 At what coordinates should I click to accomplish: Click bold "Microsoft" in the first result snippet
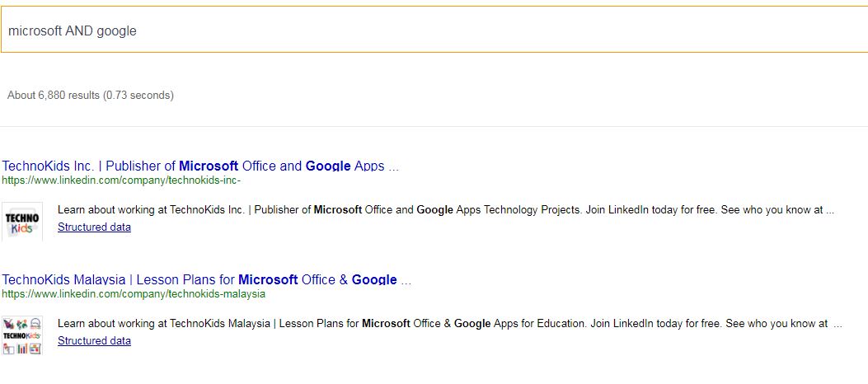(x=338, y=210)
